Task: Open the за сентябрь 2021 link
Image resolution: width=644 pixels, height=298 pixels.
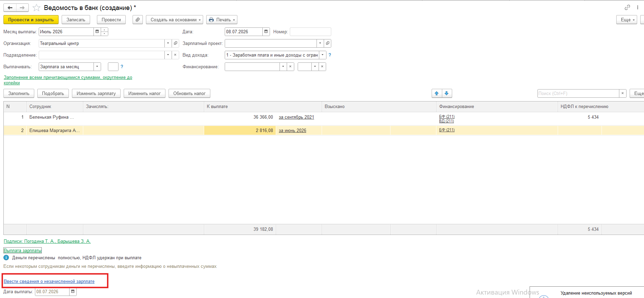Action: pyautogui.click(x=296, y=117)
